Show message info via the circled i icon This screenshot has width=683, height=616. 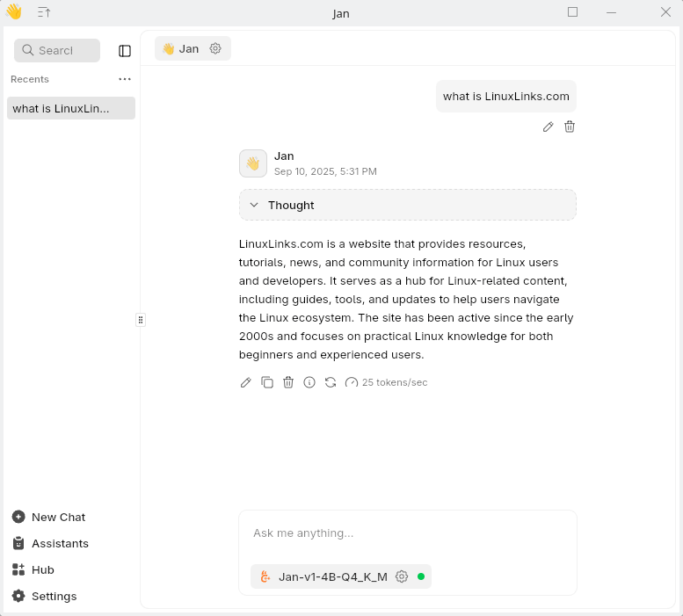click(x=309, y=382)
